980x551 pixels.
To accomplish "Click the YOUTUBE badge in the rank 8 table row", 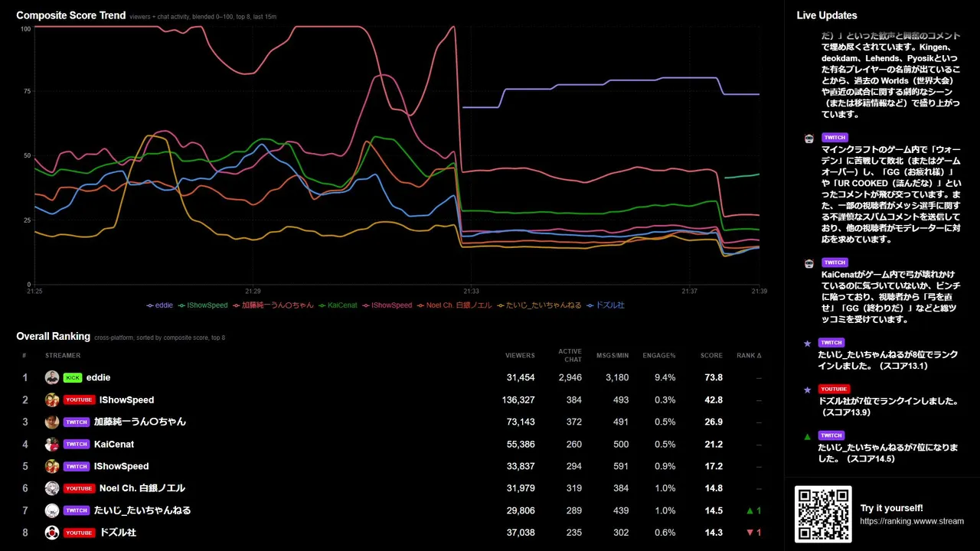I will pyautogui.click(x=79, y=533).
